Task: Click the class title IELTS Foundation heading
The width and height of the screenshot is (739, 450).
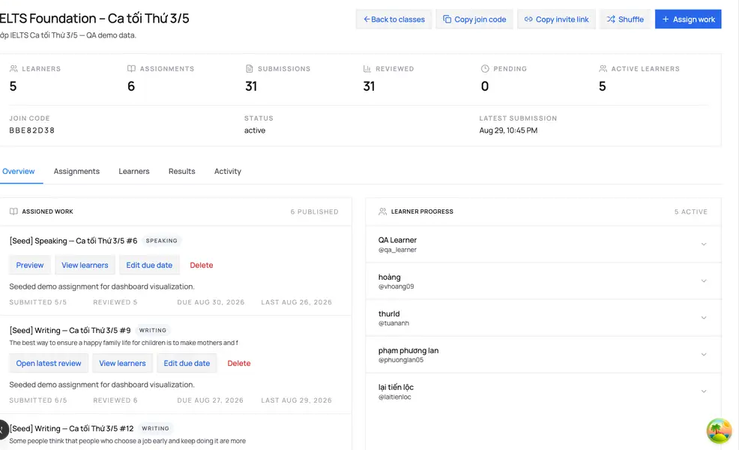Action: tap(94, 18)
